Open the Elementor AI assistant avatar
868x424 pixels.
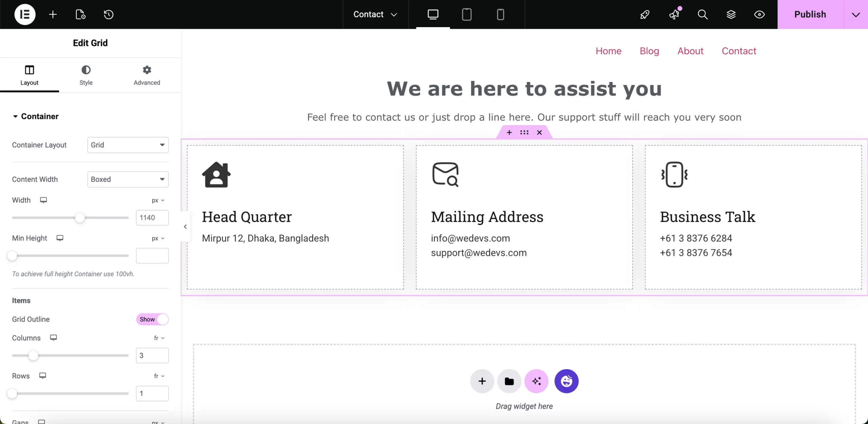(566, 381)
